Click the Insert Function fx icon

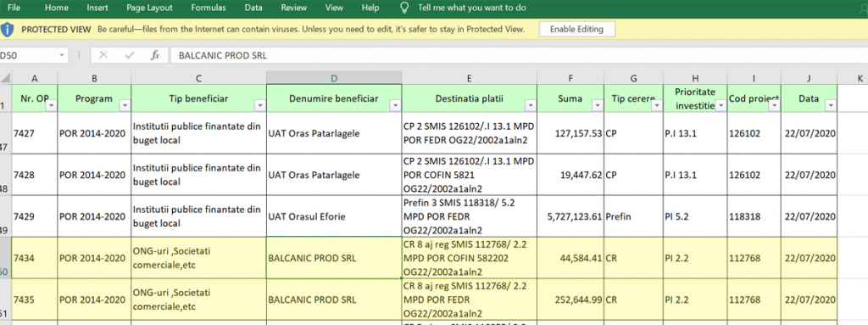pyautogui.click(x=156, y=55)
